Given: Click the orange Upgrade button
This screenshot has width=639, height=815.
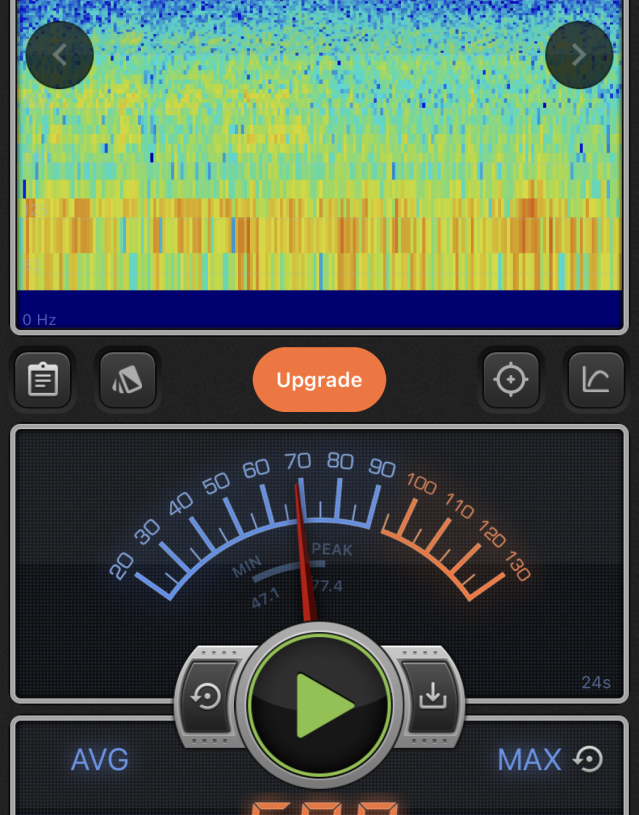Looking at the screenshot, I should [x=319, y=380].
